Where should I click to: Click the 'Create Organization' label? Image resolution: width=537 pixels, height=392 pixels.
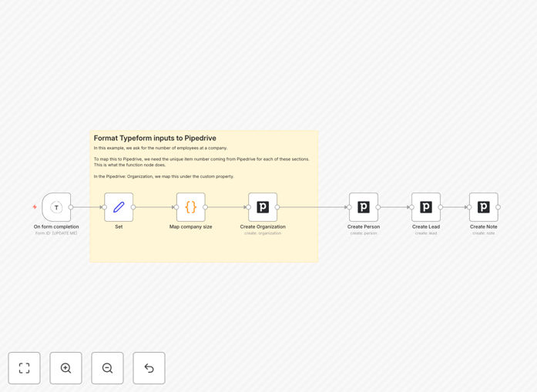263,226
